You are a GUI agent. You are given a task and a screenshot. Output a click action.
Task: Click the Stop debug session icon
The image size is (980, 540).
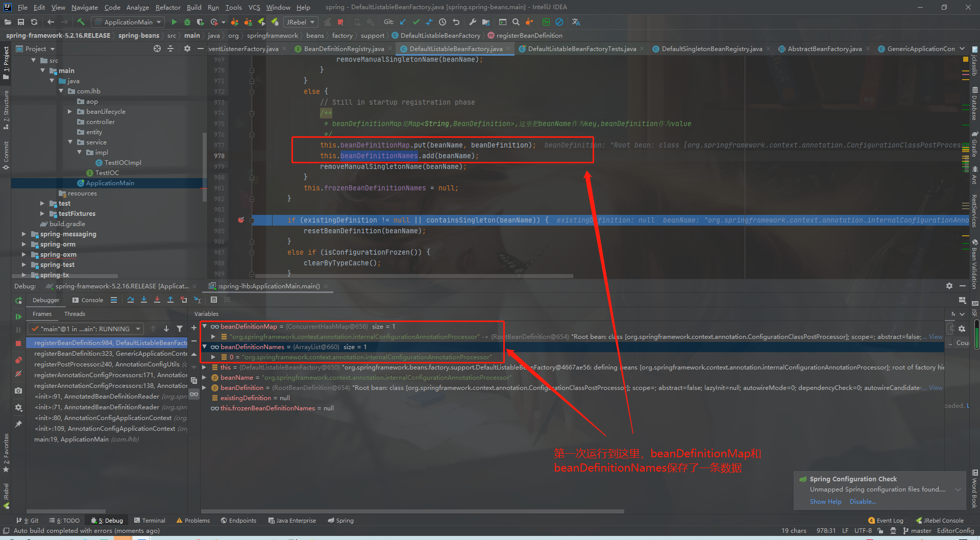18,343
